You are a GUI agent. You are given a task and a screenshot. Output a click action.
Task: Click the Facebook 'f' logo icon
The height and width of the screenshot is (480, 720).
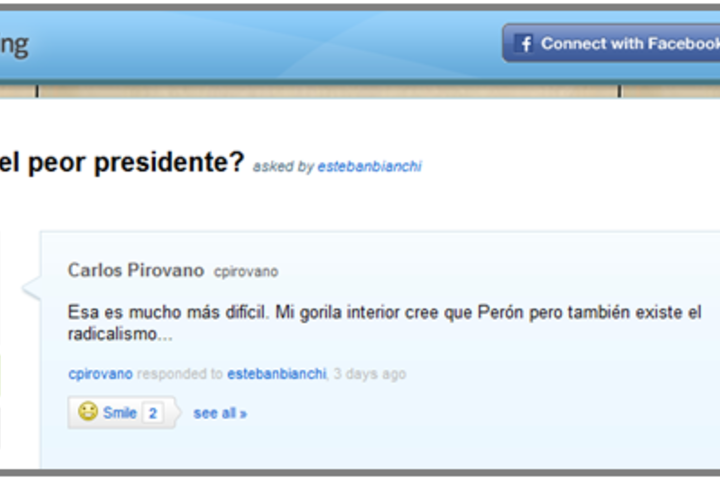point(523,44)
